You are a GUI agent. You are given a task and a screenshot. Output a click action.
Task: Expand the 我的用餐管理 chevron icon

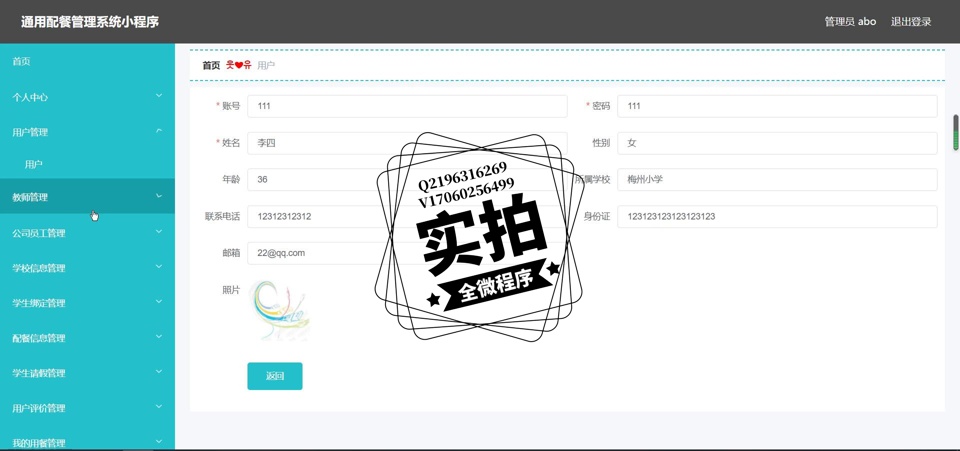click(159, 441)
